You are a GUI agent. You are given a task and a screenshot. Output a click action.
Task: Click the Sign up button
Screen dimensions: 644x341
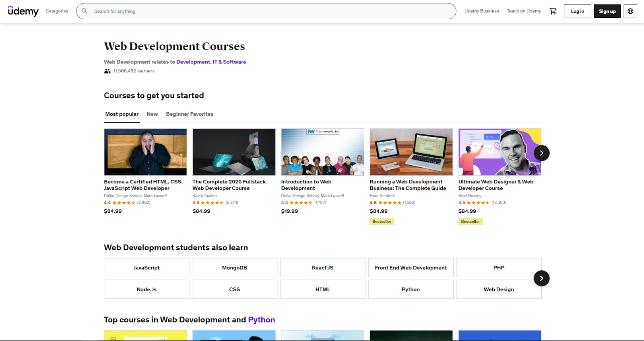607,11
